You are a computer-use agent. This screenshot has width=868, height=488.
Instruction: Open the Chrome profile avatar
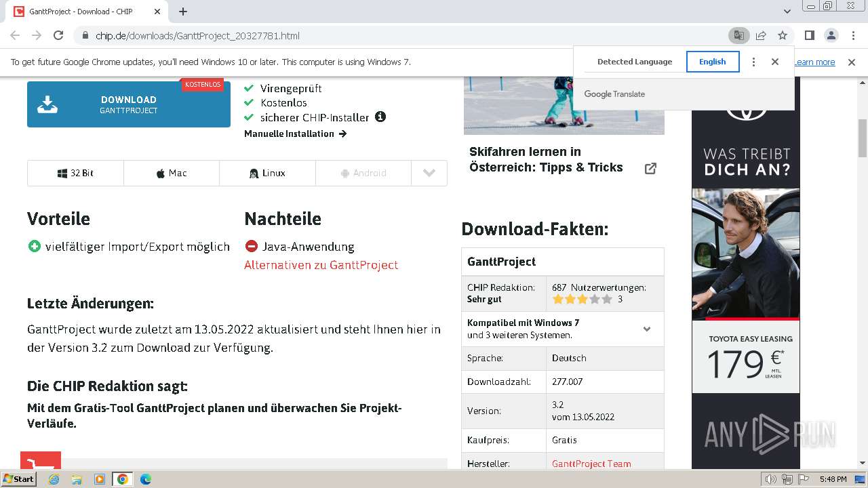pos(831,35)
